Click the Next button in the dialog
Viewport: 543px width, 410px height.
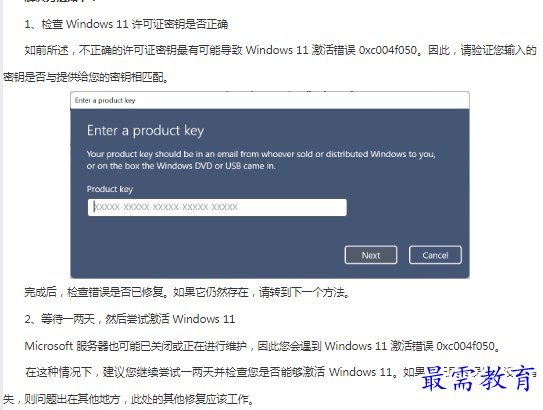(x=371, y=255)
